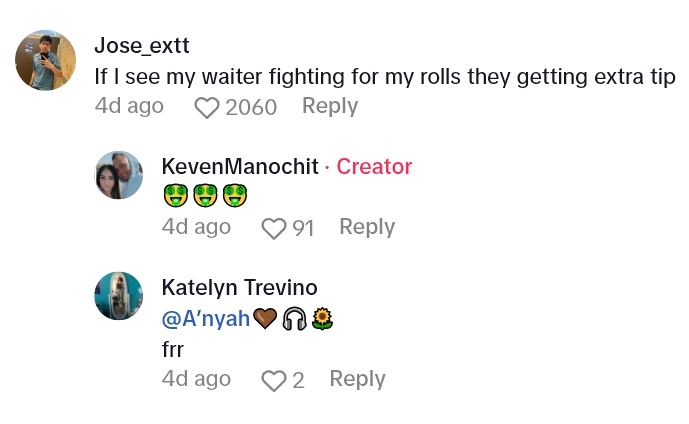Reply to Katelyn Trevino's comment

click(x=357, y=379)
